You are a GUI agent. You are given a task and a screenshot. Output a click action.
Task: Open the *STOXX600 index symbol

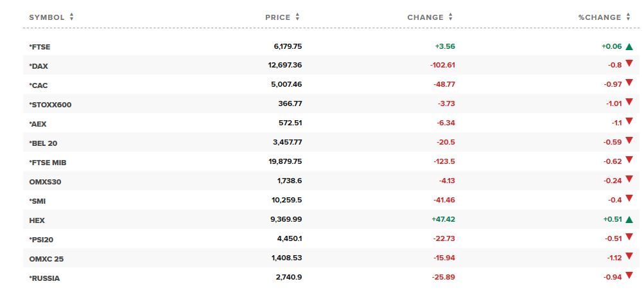(x=50, y=105)
